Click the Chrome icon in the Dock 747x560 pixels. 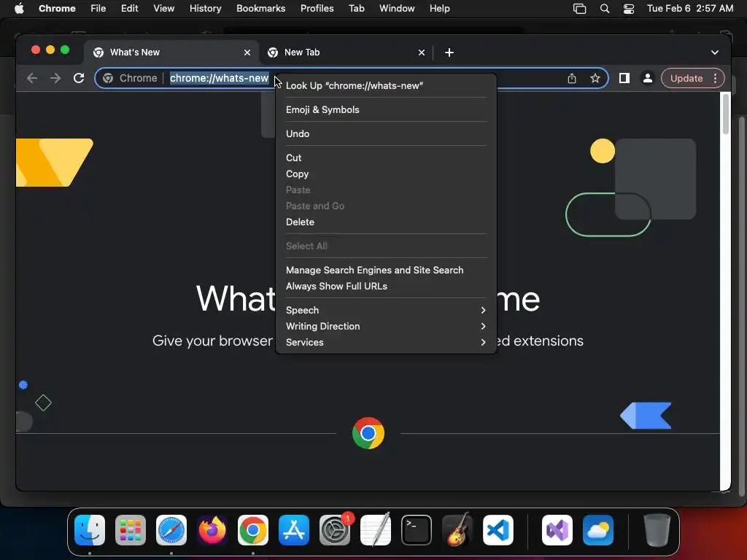253,530
